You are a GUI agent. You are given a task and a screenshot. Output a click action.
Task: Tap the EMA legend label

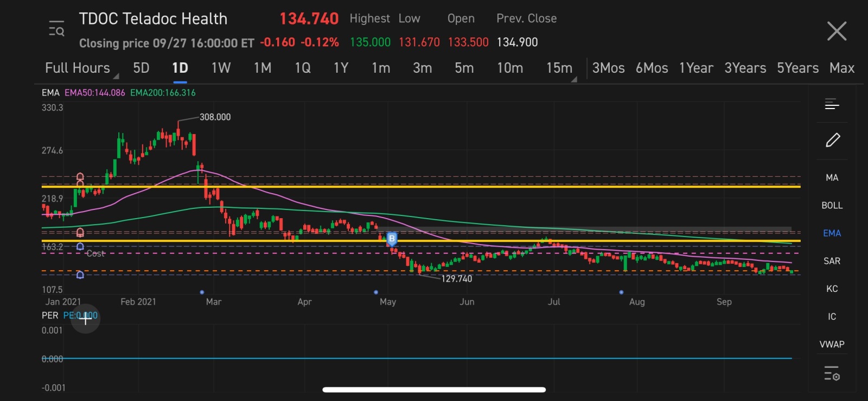click(x=50, y=93)
